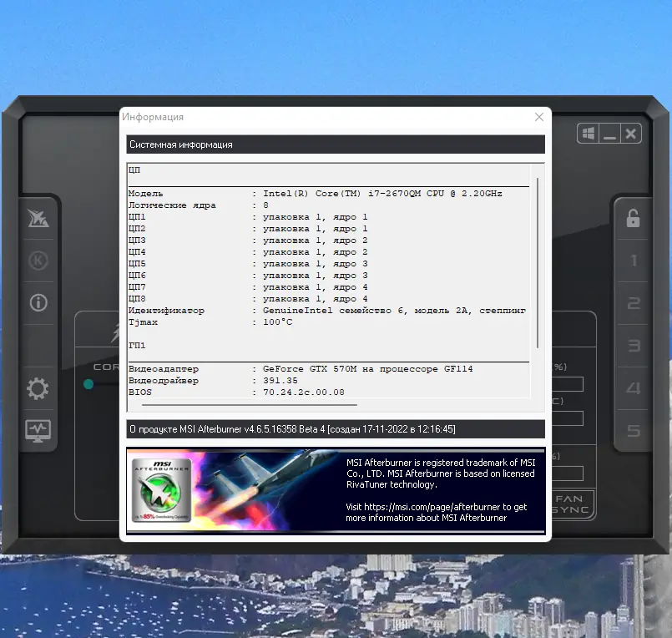The width and height of the screenshot is (672, 638).
Task: Click the MSI Afterburner logo thumbnail
Action: point(162,490)
